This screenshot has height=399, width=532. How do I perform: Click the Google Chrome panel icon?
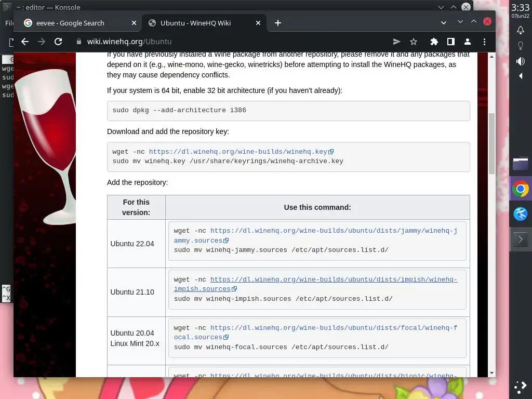[521, 189]
